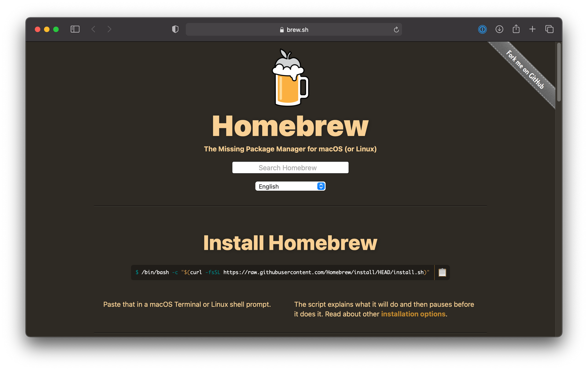
Task: Click the lock icon beside brew.sh
Action: pos(282,30)
